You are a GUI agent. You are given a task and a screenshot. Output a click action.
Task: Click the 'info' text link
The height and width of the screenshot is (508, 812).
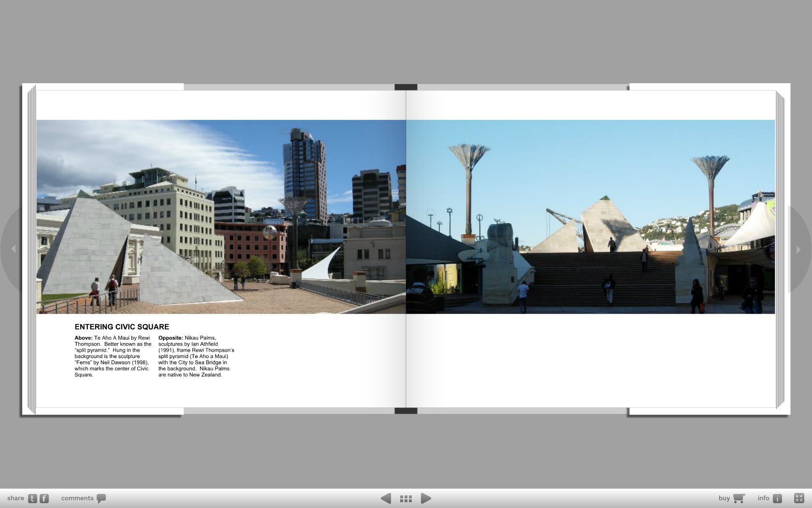(x=763, y=498)
